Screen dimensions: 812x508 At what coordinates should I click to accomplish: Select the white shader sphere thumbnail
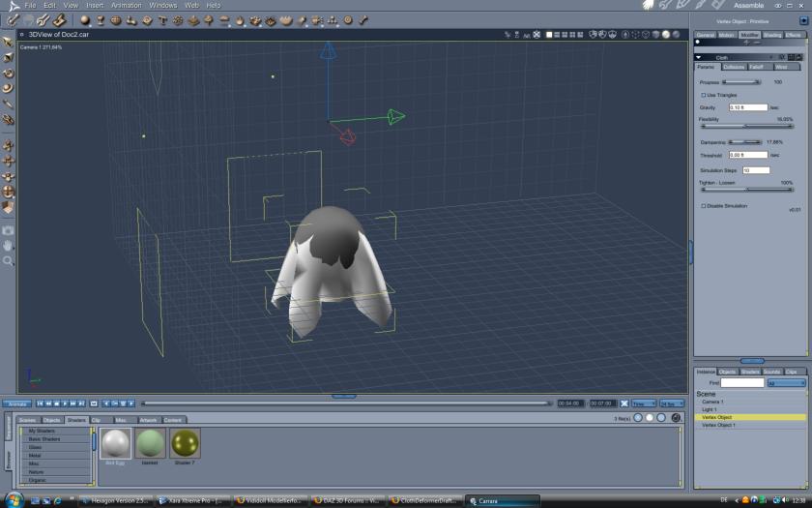115,443
